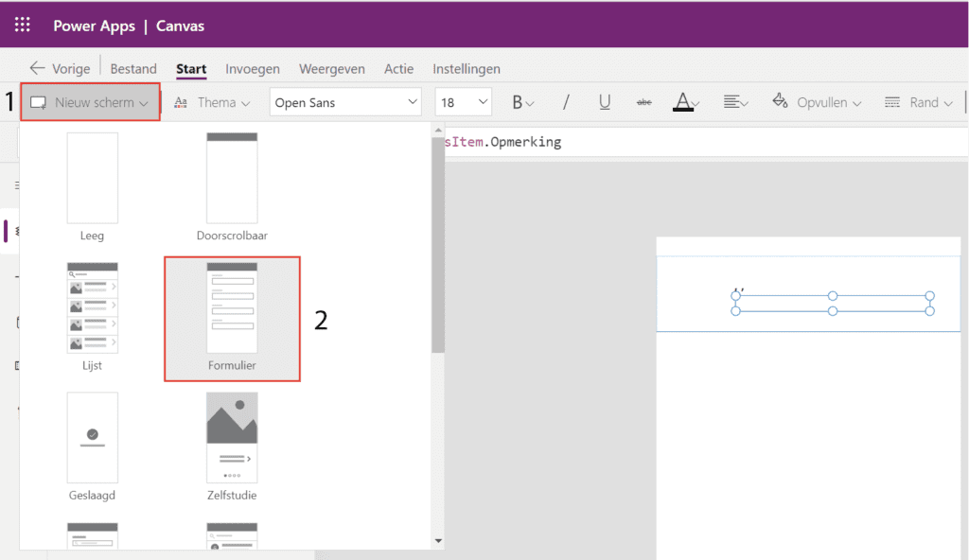This screenshot has width=969, height=560.
Task: Click the template list scrollbar thumb
Action: click(438, 245)
